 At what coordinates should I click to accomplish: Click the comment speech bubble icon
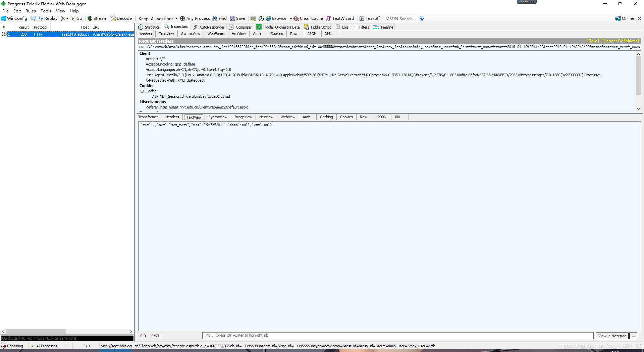33,18
